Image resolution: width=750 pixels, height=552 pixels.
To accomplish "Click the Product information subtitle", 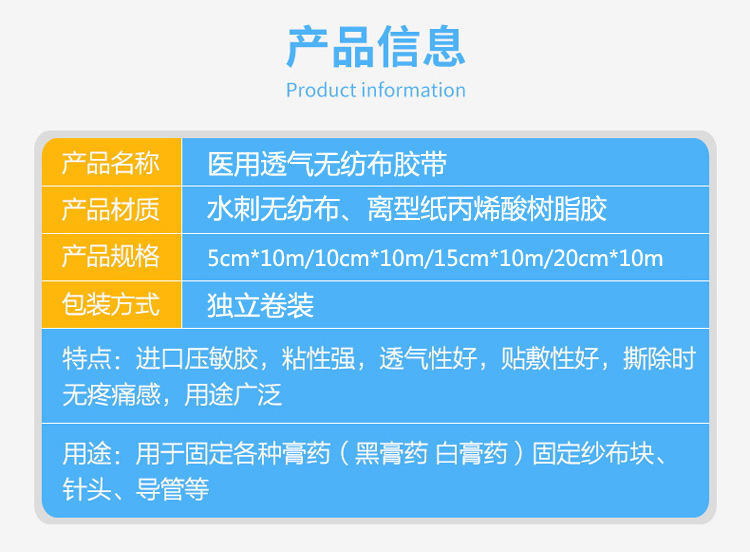I will 375,90.
